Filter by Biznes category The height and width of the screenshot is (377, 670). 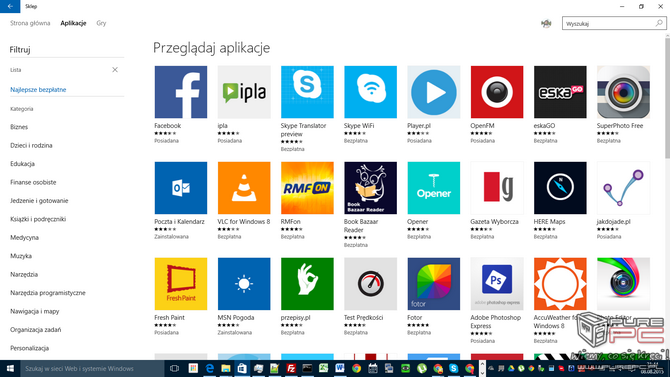pos(19,127)
